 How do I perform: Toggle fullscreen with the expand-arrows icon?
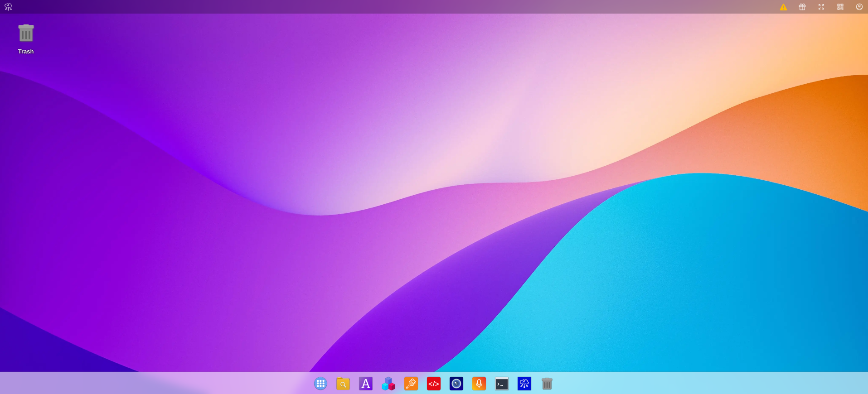[x=821, y=7]
